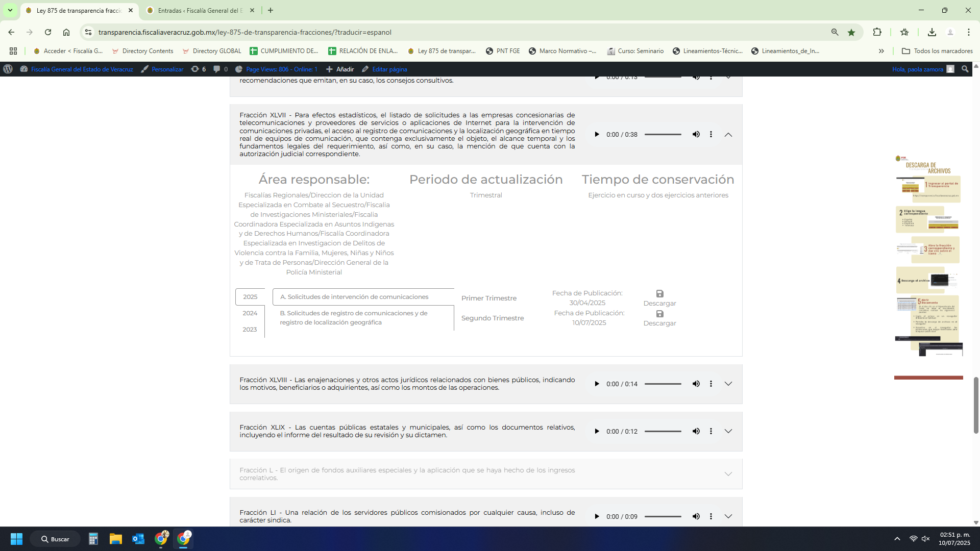Click the Segundo Trimestre download disk icon
The width and height of the screenshot is (980, 551).
tap(659, 314)
